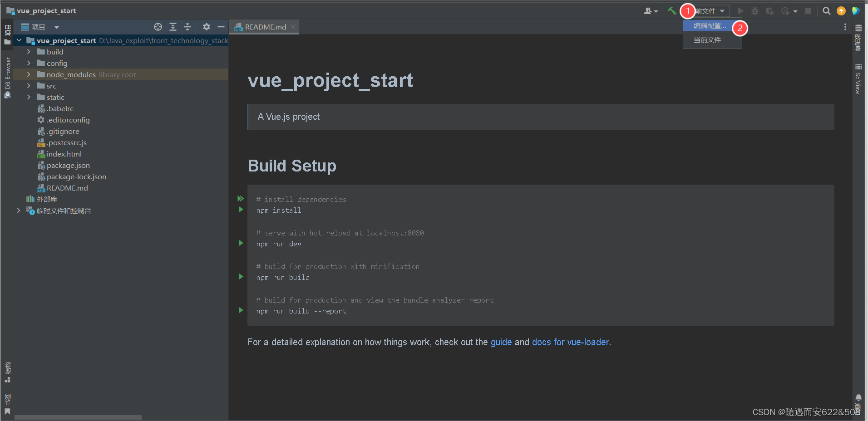
Task: Collapse all nodes using the collapse icon
Action: 187,27
